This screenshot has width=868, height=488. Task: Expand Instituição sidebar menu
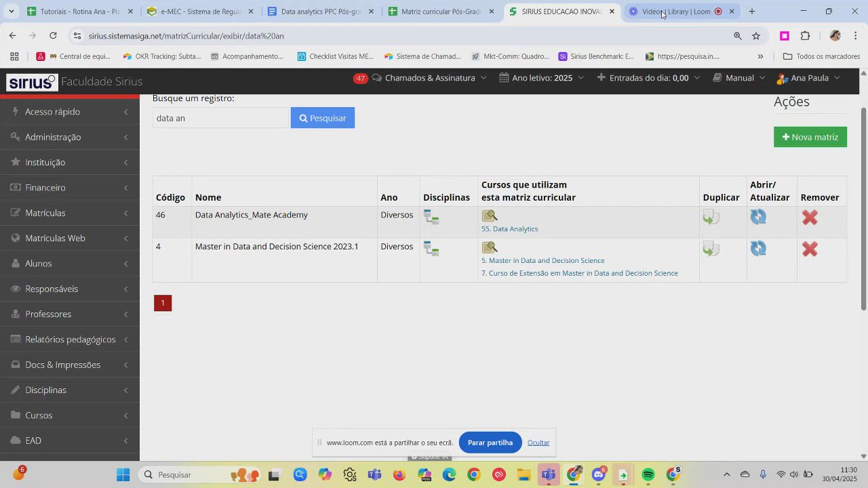[x=70, y=162]
